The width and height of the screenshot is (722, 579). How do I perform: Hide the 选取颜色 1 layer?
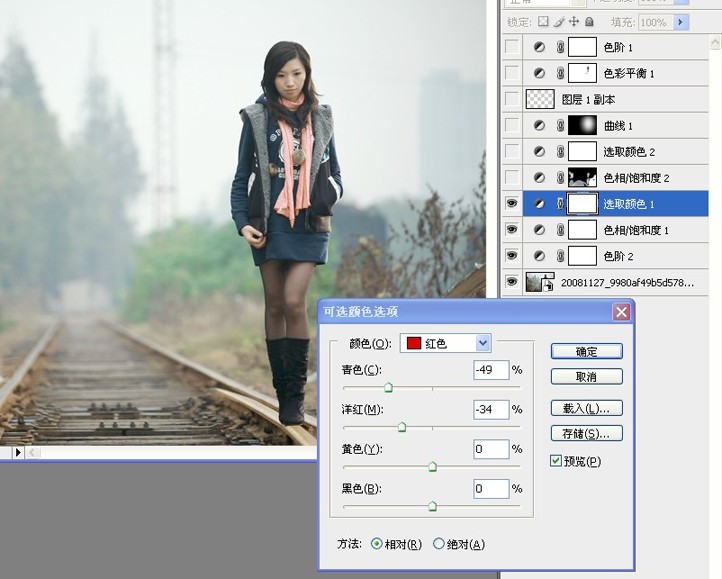pos(512,204)
